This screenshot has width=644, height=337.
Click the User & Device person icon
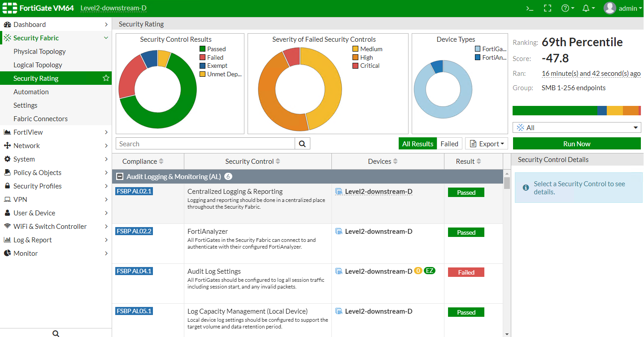tap(7, 213)
